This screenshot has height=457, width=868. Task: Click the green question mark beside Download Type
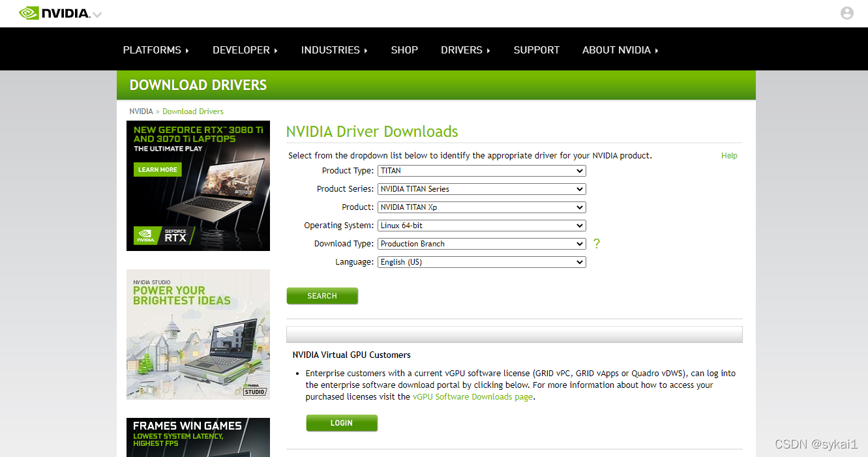click(x=596, y=244)
